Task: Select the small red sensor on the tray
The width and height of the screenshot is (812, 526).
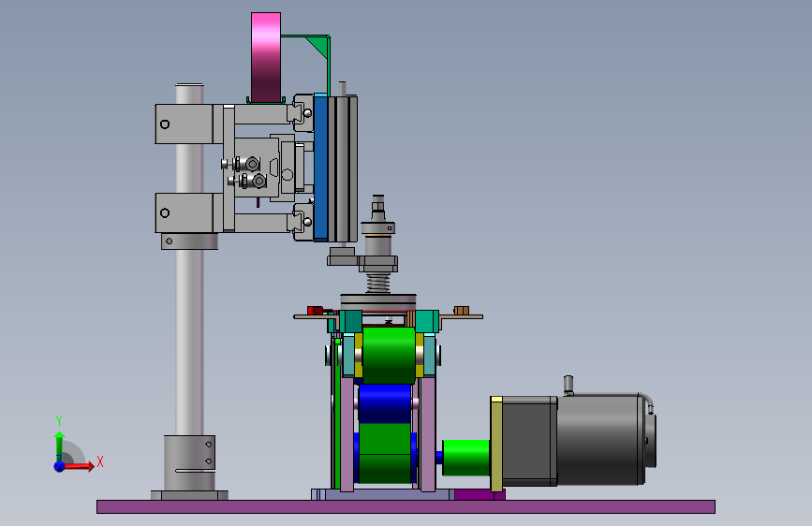Action: tap(315, 311)
